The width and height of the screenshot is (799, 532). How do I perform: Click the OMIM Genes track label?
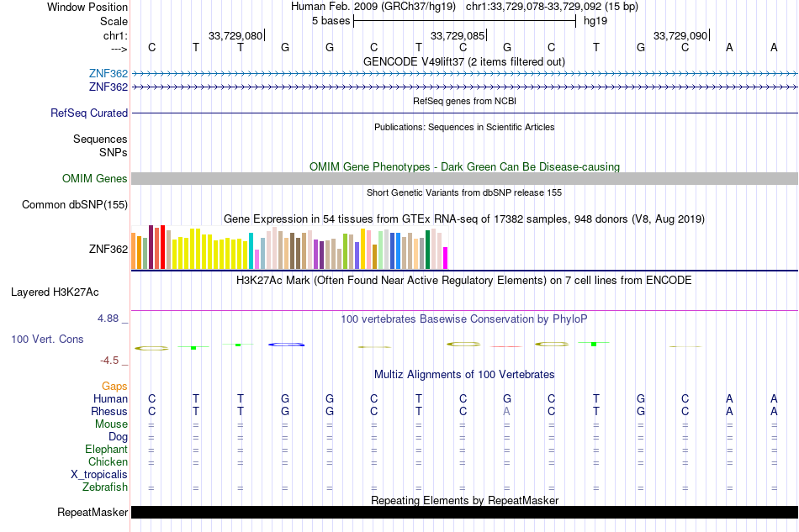pos(94,179)
